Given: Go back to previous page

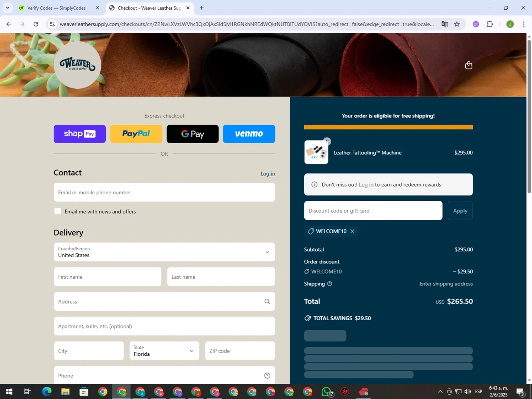Looking at the screenshot, I should [x=9, y=24].
